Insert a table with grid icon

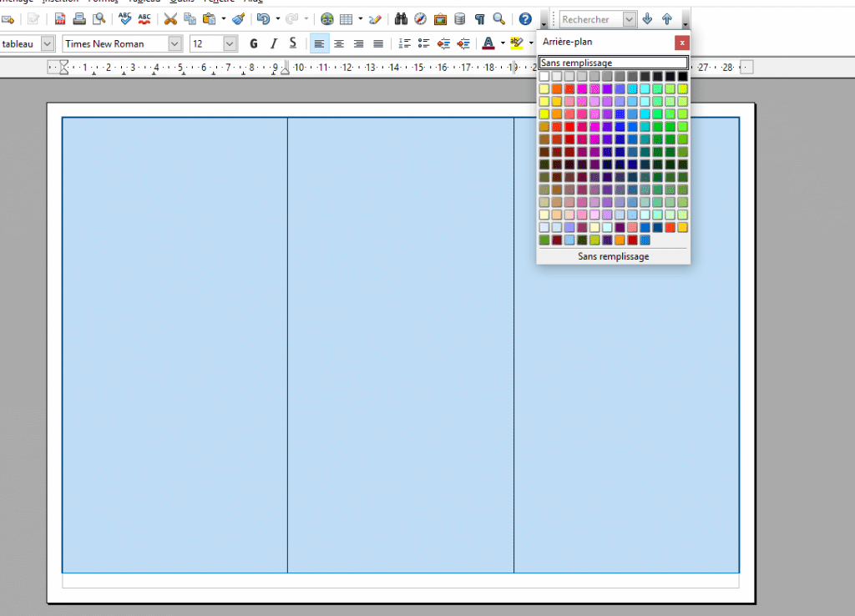click(x=347, y=20)
